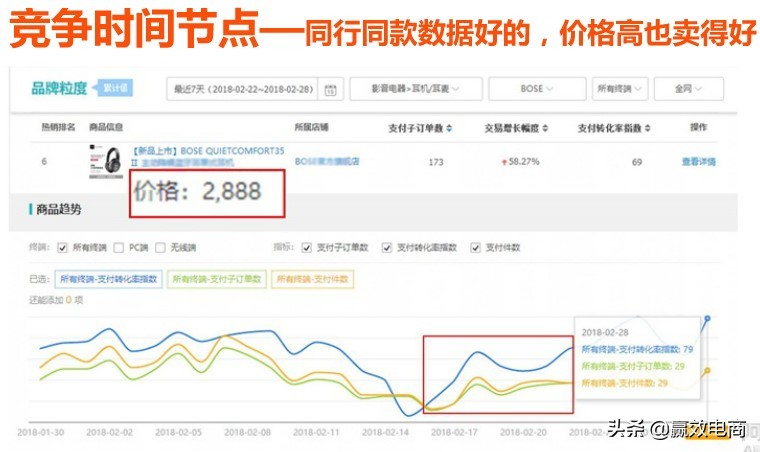Screen dimensions: 760x452
Task: Click the rank number 6 cell
Action: click(44, 161)
